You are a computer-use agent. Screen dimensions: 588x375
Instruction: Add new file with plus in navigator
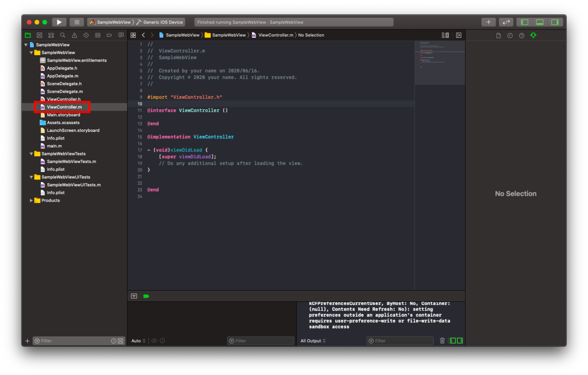(x=27, y=341)
